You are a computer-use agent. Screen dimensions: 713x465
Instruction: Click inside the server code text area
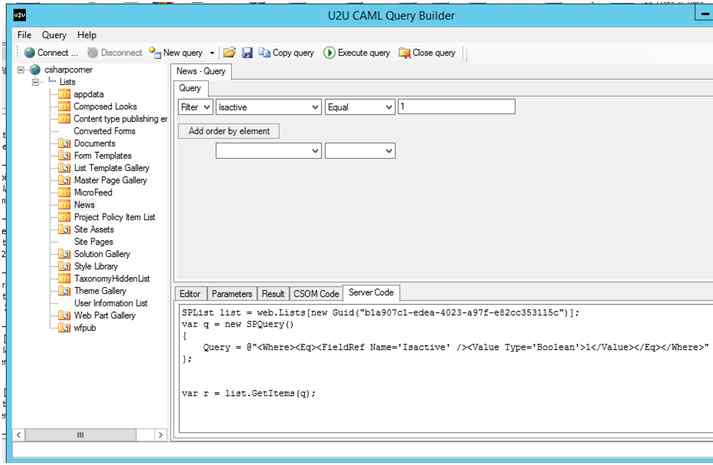coord(446,368)
